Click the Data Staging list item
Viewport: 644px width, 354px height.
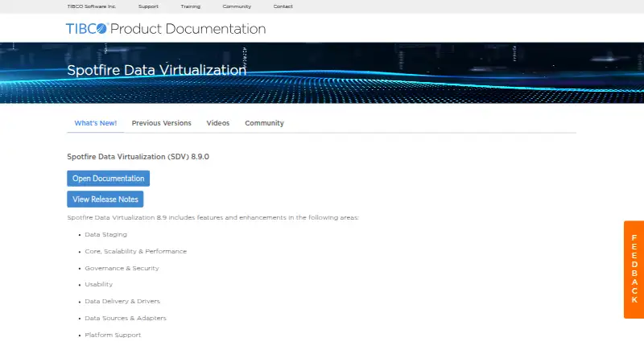(106, 234)
